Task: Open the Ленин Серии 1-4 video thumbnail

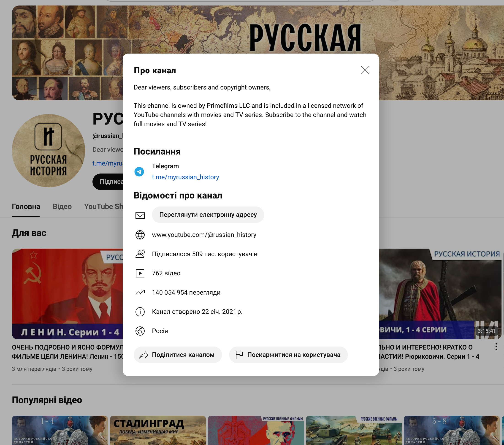Action: pos(67,293)
